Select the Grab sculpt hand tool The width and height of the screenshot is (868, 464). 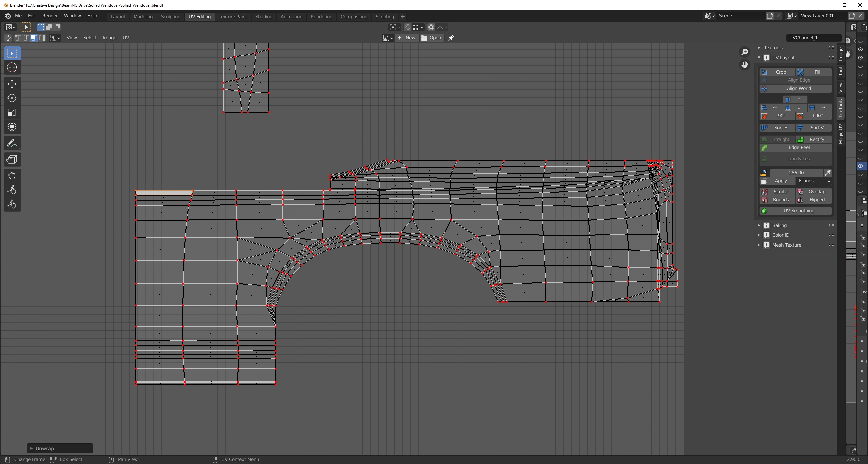click(12, 176)
